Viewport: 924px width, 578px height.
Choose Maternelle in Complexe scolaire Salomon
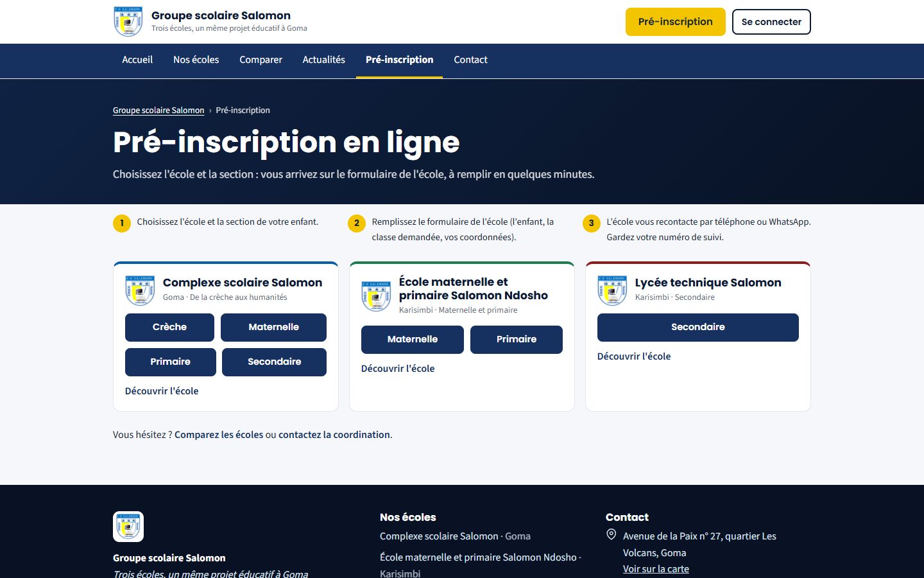click(x=273, y=328)
